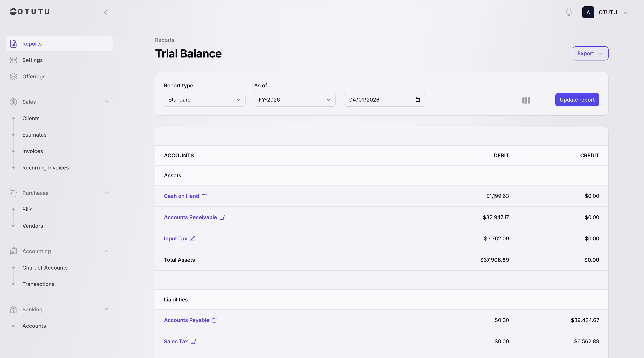Select the Purchases shopping cart icon
The image size is (644, 358).
tap(13, 193)
